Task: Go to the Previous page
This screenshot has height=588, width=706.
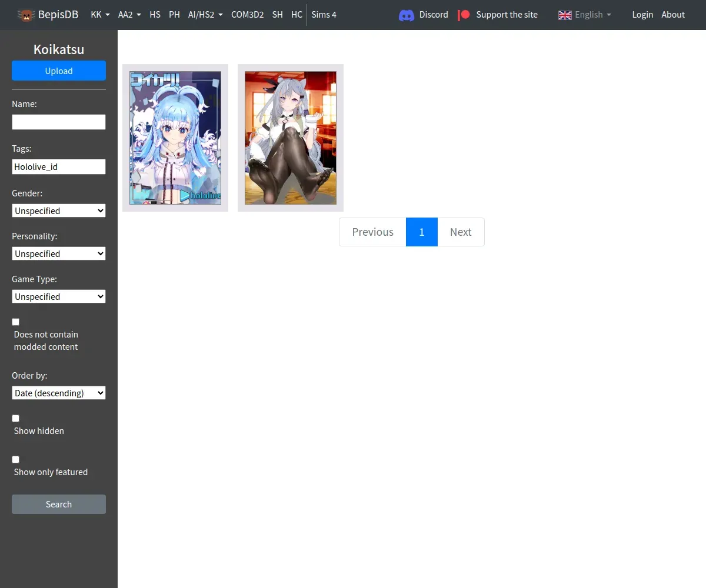Action: 372,232
